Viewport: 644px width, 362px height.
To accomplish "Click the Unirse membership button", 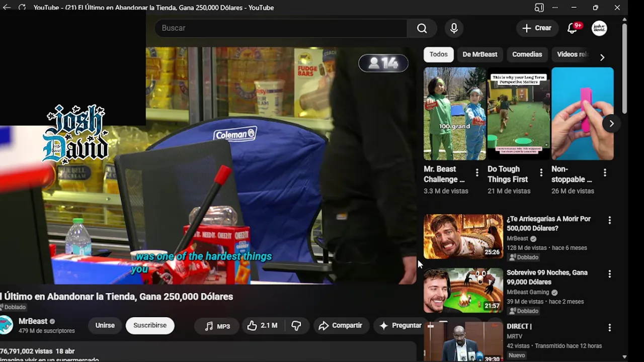I will (105, 325).
